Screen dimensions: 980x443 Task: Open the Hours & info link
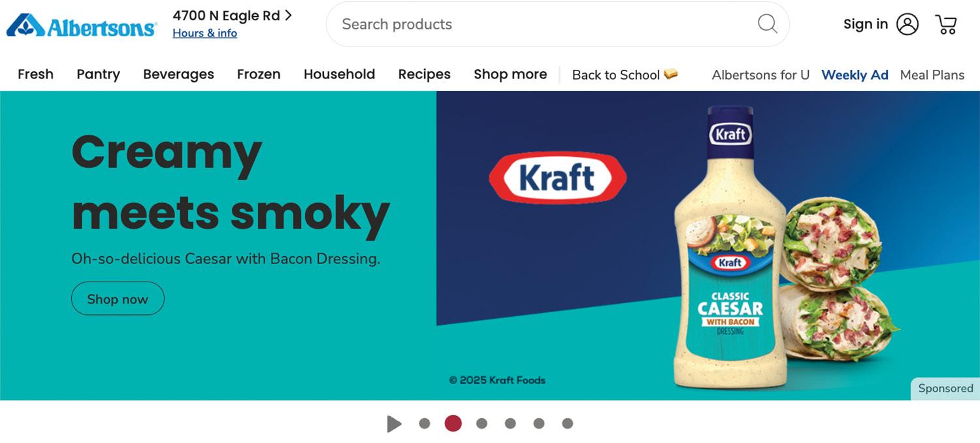coord(204,33)
